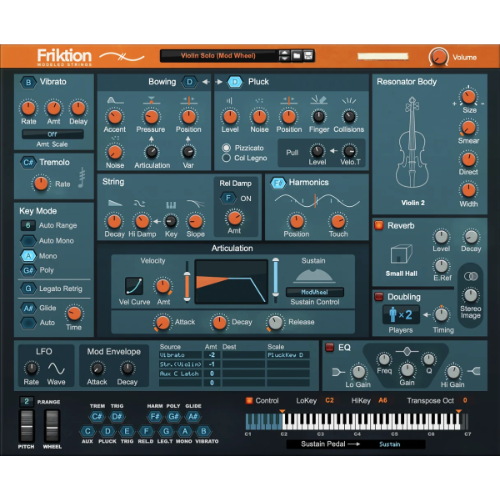Open the preset folder browser icon
The image size is (500, 500).
click(297, 56)
